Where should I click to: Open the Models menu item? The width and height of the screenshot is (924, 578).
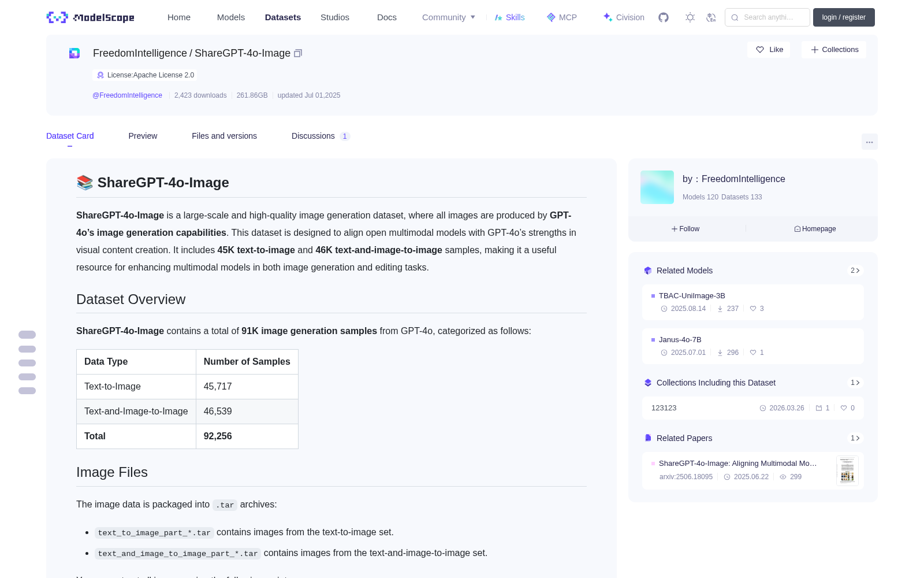tap(231, 17)
